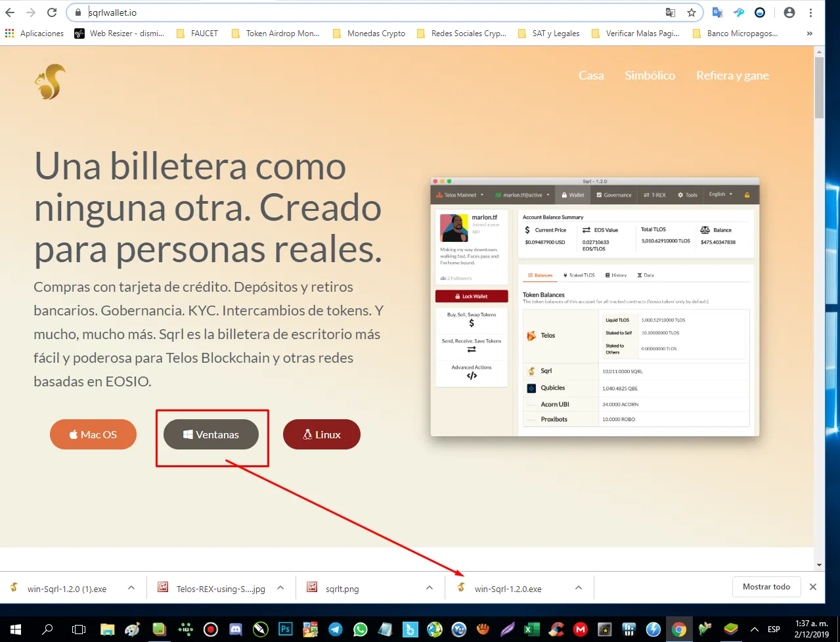Launch Paint from the taskbar
The image size is (840, 642).
132,629
